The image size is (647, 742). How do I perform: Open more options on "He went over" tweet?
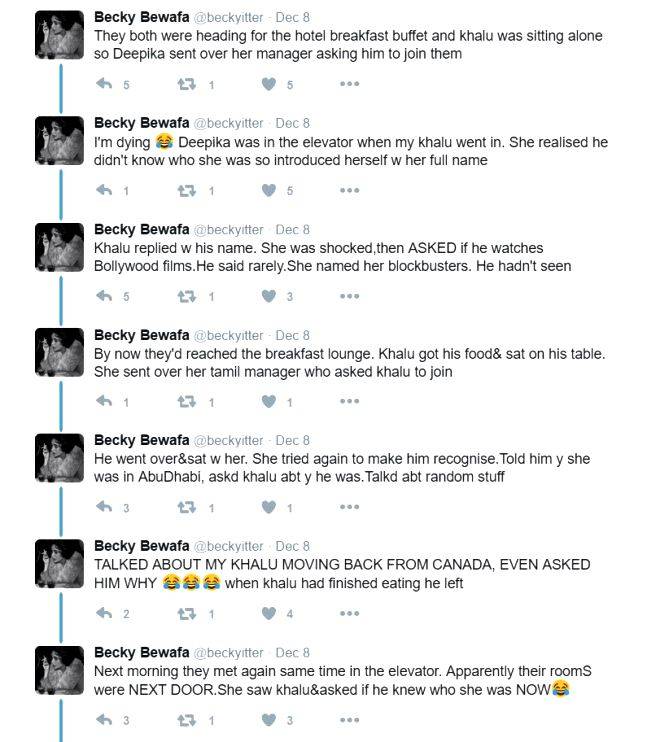pyautogui.click(x=349, y=508)
